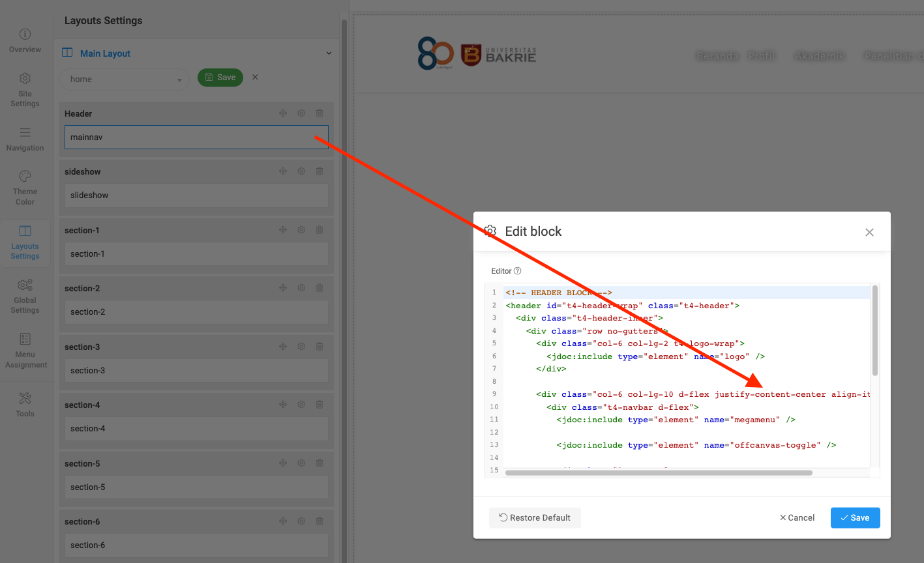Click the code editor vertical scrollbar
Image resolution: width=924 pixels, height=563 pixels.
[x=875, y=330]
